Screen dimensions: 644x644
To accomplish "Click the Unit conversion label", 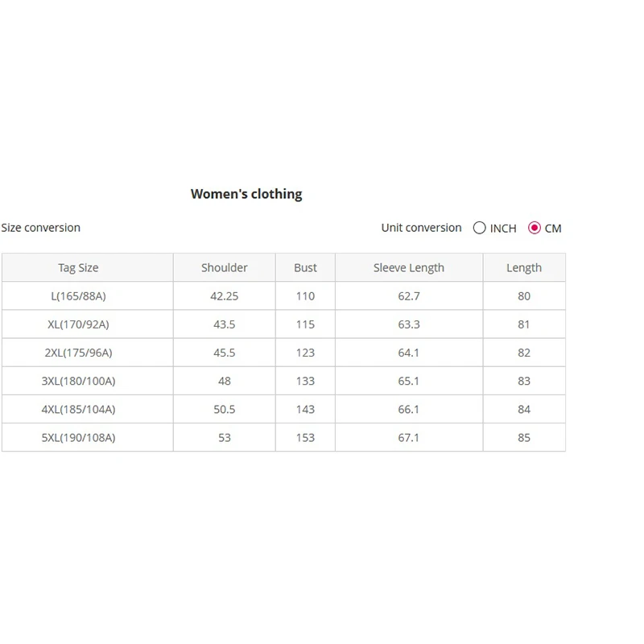I will (x=421, y=228).
